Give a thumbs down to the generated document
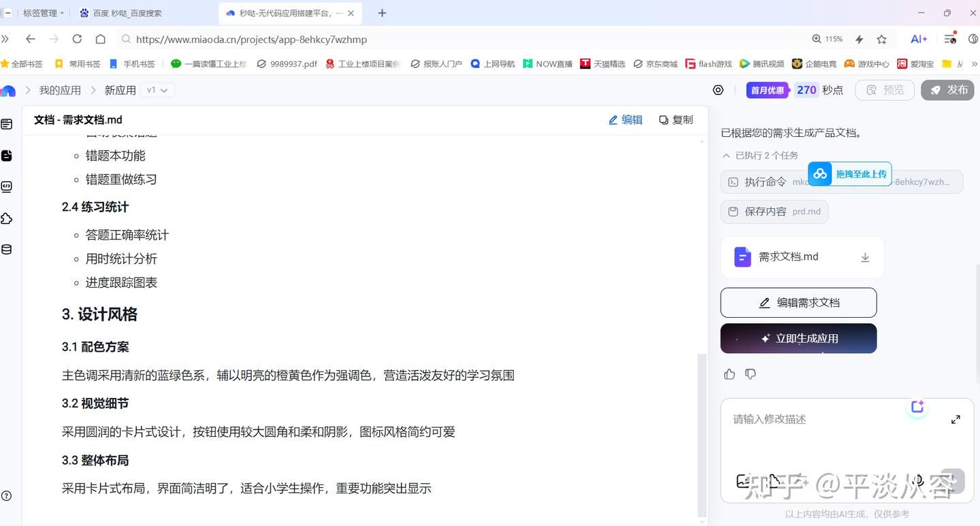The image size is (980, 526). [750, 374]
